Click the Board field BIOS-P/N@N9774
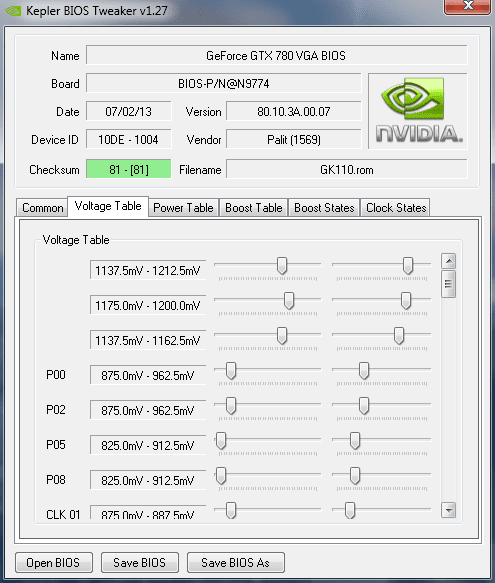Image resolution: width=495 pixels, height=583 pixels. pyautogui.click(x=224, y=83)
